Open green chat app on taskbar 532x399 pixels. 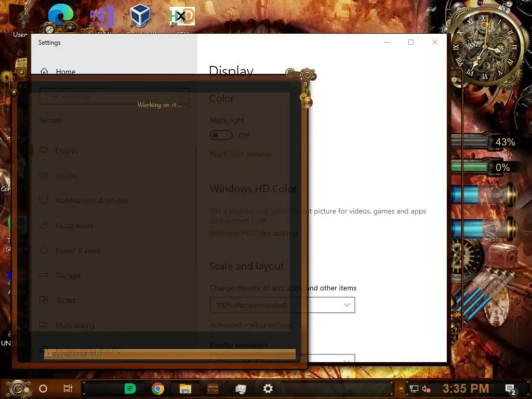[x=130, y=389]
